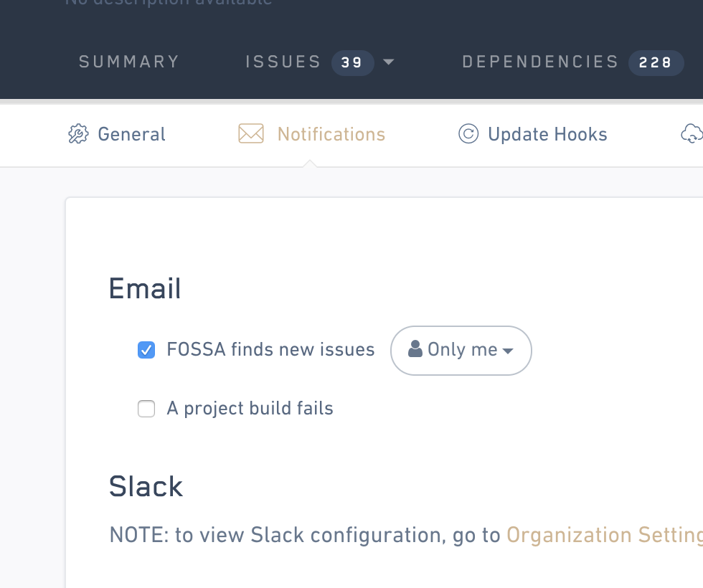Go to the Issues tab
The image size is (703, 588).
click(x=283, y=62)
